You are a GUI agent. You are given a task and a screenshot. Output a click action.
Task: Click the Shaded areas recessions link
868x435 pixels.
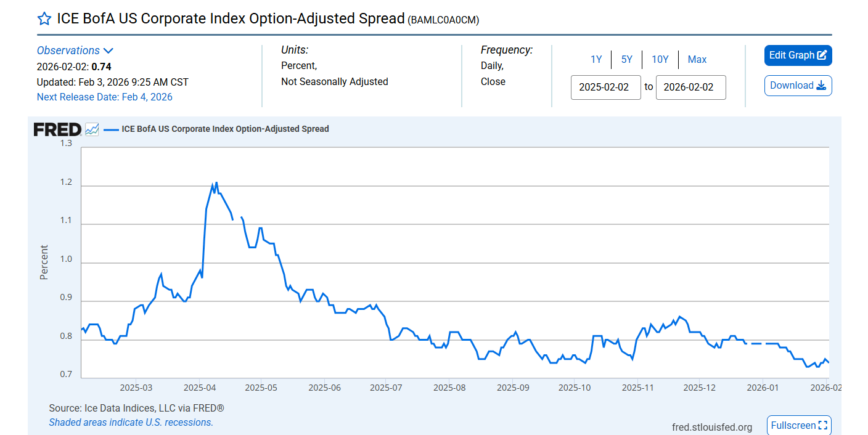point(130,422)
